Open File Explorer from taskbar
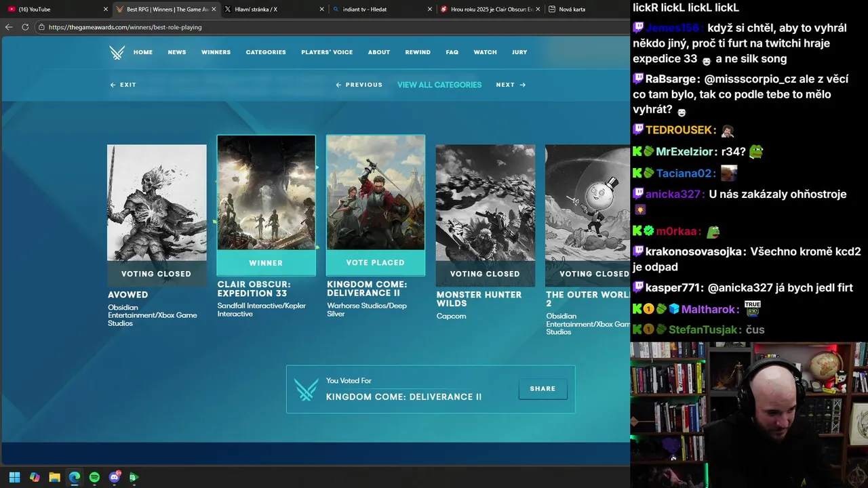 point(54,477)
